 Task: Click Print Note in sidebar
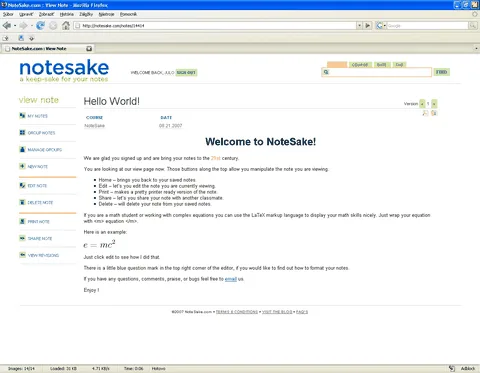[38, 222]
